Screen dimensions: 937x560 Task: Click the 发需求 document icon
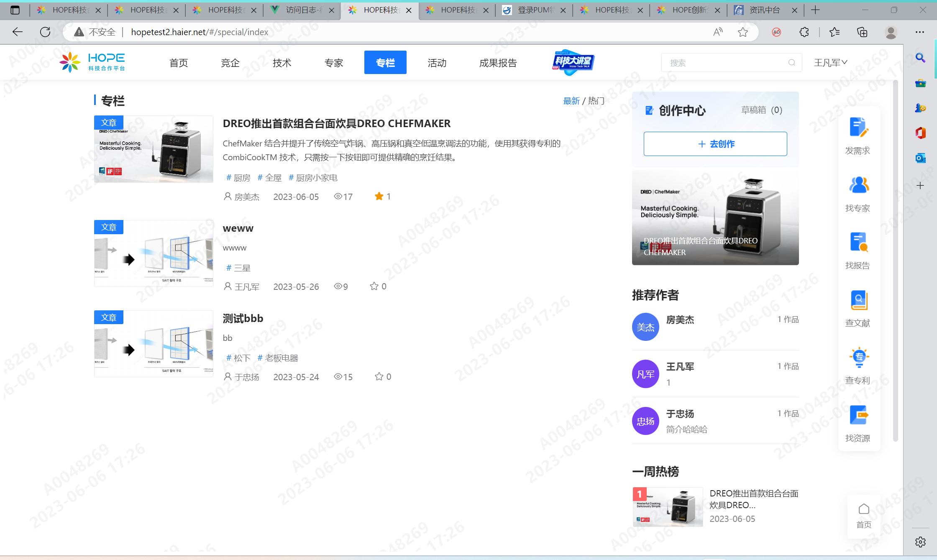click(859, 128)
